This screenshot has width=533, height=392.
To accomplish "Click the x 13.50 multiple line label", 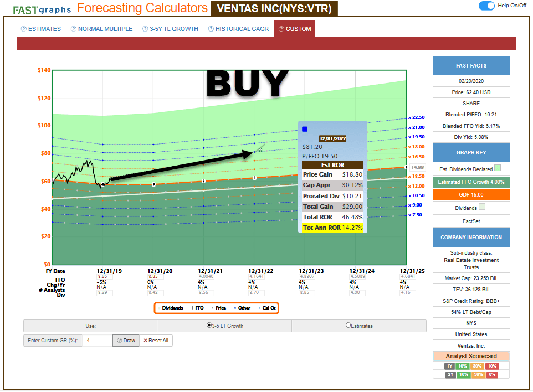I will tap(417, 176).
